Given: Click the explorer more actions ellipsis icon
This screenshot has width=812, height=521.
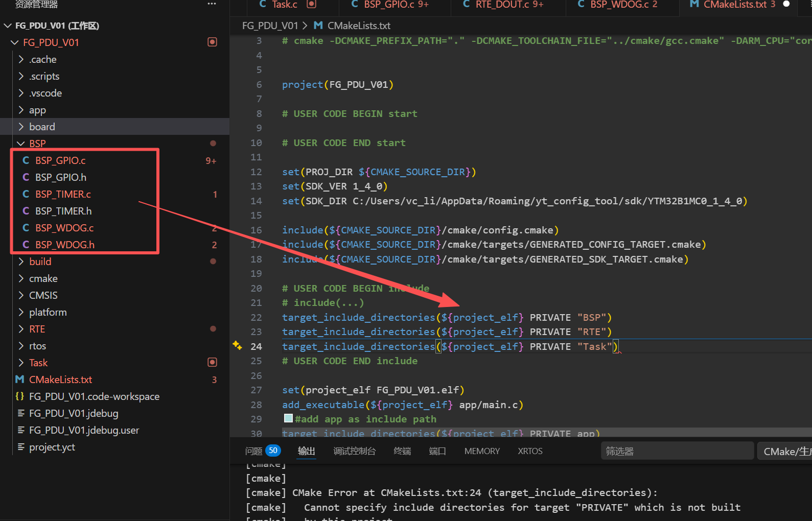Looking at the screenshot, I should point(212,4).
